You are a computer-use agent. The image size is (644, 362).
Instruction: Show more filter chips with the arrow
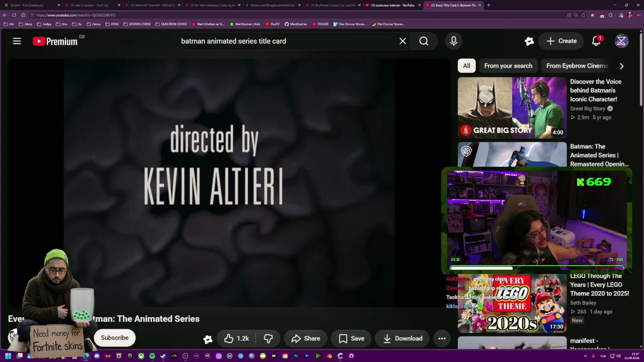(x=621, y=66)
